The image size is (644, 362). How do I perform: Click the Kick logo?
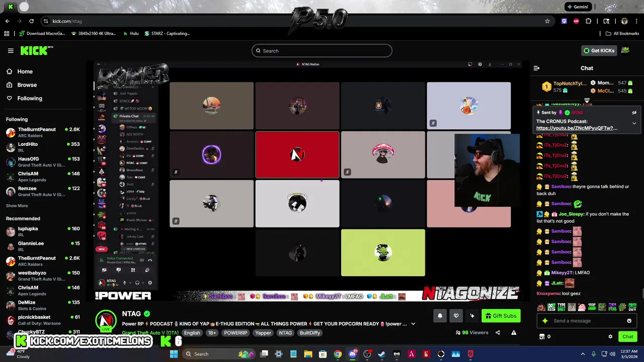point(36,51)
